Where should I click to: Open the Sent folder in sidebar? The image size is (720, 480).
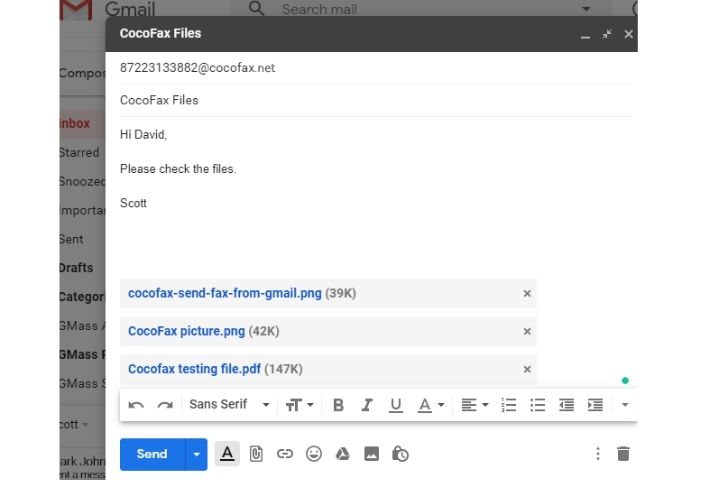72,239
